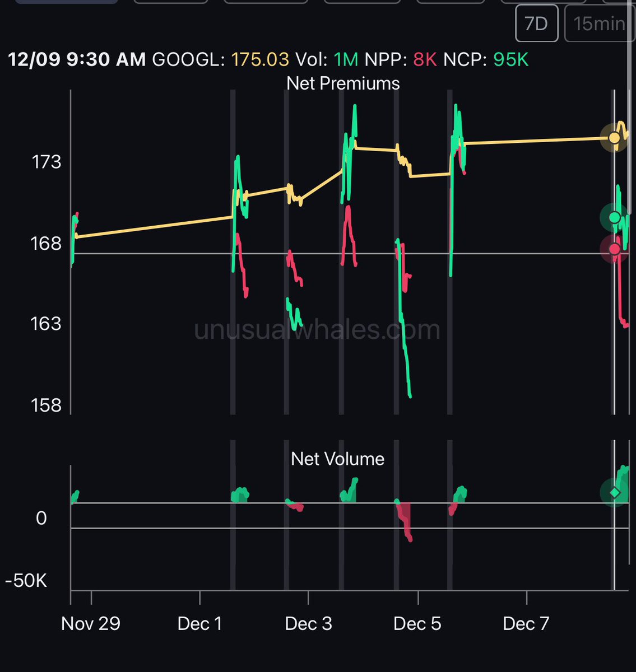
Task: Click the -50K net volume axis label
Action: 26,581
